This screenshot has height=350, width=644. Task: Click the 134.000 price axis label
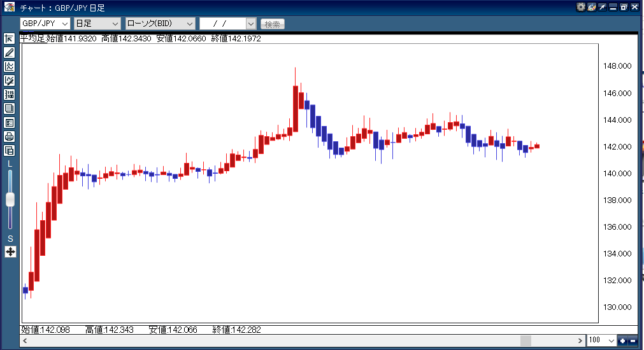point(617,253)
